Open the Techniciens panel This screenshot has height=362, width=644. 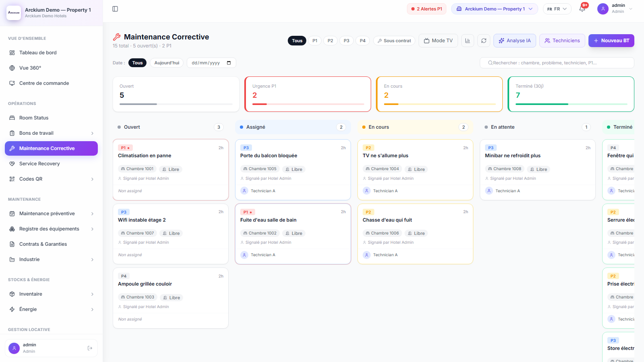pyautogui.click(x=562, y=41)
